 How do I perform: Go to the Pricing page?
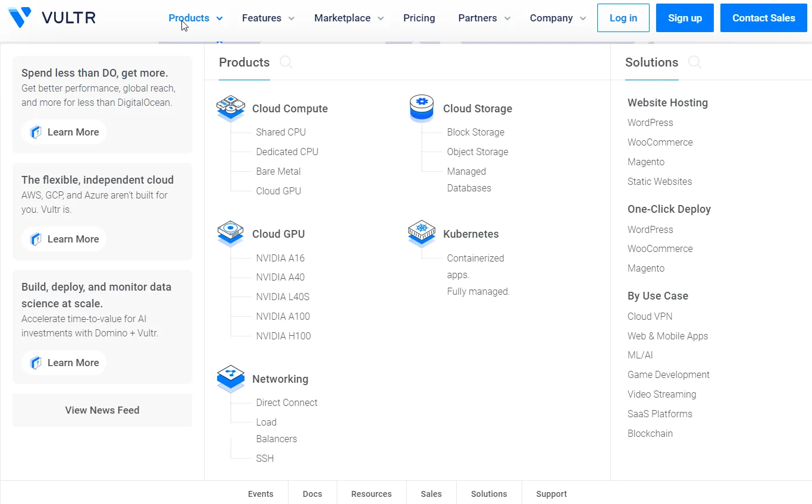pyautogui.click(x=419, y=18)
